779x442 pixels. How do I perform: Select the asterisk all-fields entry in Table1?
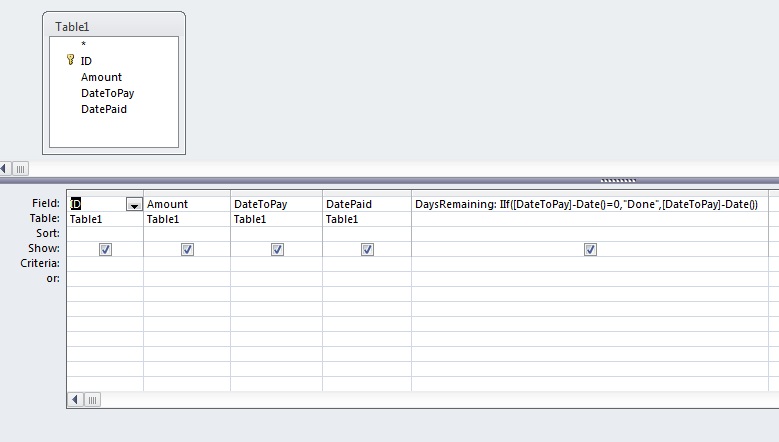pyautogui.click(x=83, y=44)
